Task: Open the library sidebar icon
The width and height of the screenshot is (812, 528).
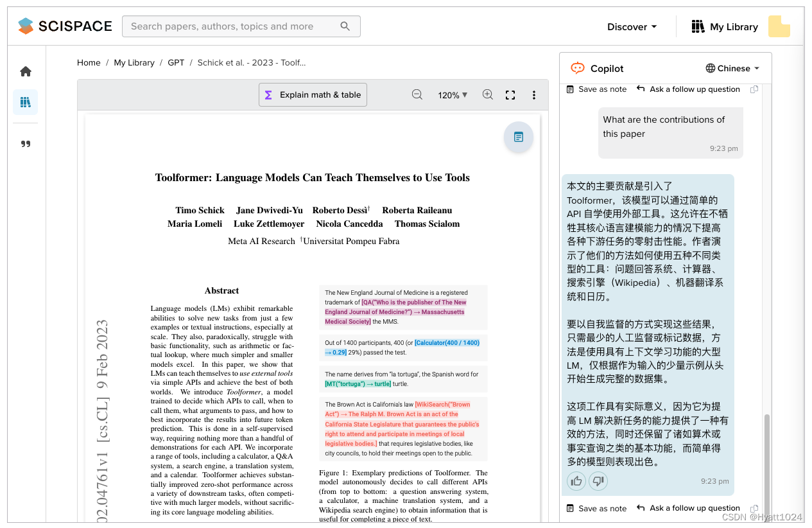Action: click(26, 102)
